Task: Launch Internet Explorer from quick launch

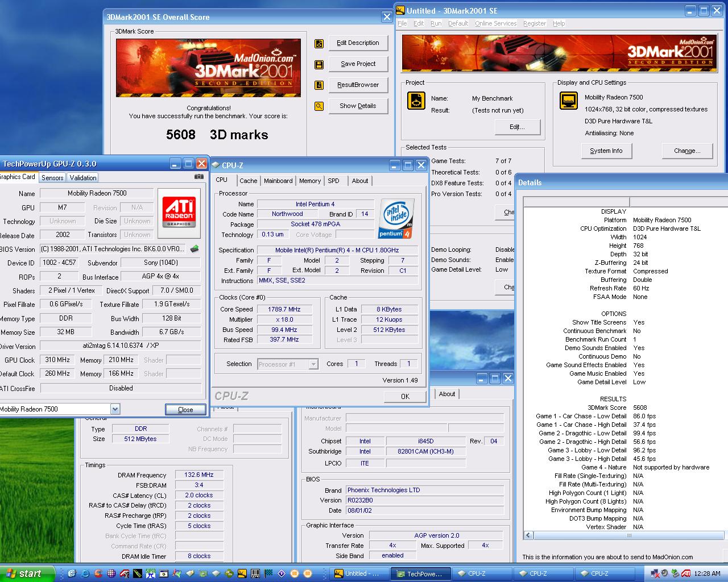Action: (x=85, y=573)
